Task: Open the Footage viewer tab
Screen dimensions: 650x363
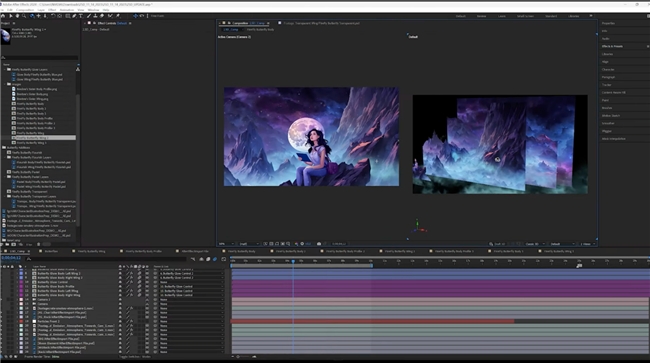Action: (x=321, y=23)
